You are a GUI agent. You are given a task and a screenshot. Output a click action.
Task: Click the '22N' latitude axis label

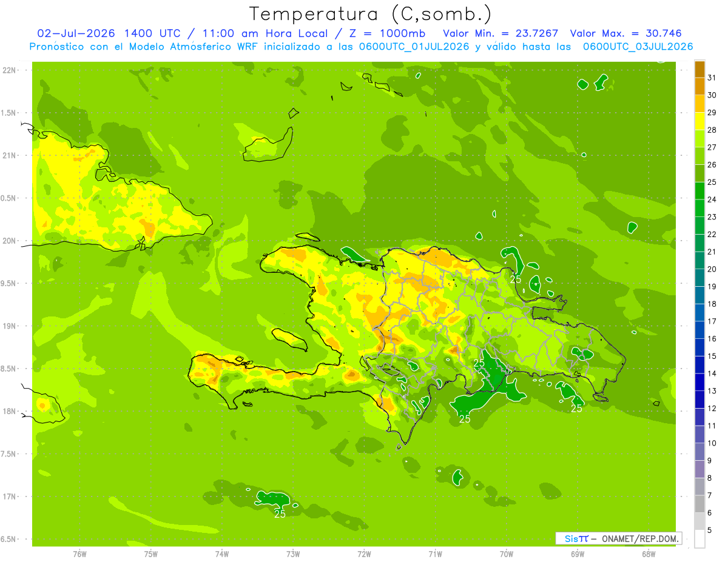(9, 70)
